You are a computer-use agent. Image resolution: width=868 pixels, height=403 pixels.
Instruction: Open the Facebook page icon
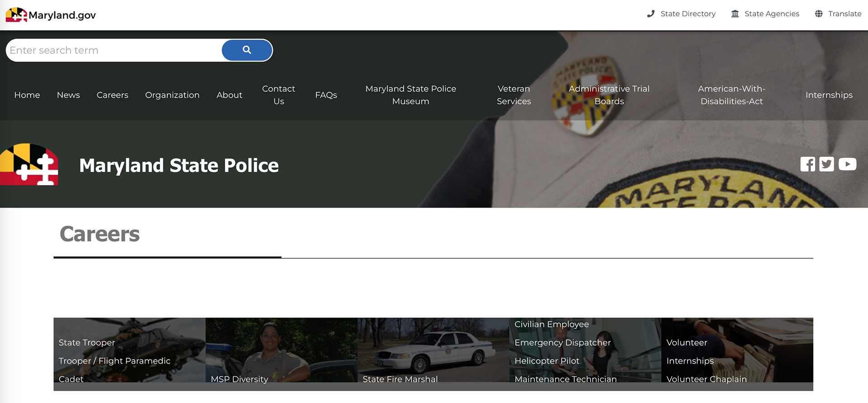coord(808,164)
